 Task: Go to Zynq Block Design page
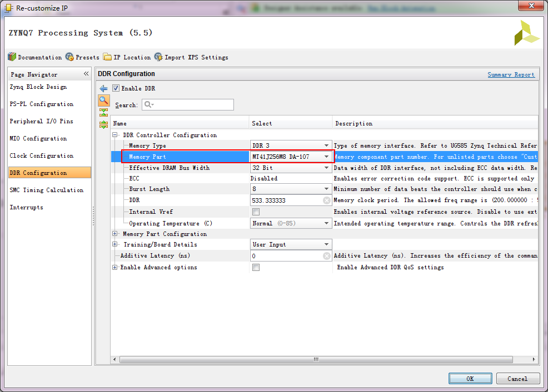(x=38, y=87)
